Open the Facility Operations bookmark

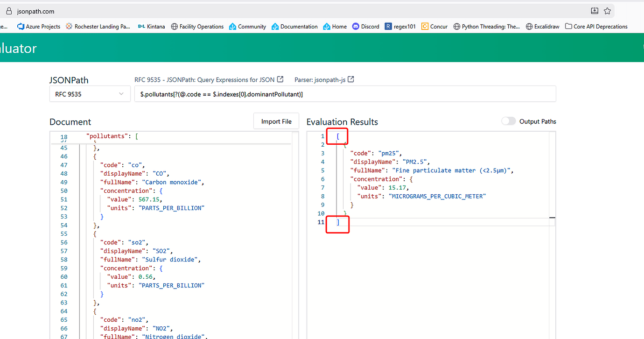click(197, 27)
